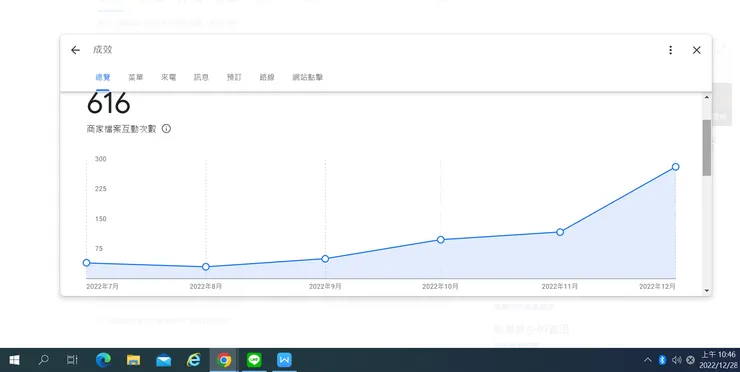
Task: Click the 300 y-axis value
Action: click(101, 159)
